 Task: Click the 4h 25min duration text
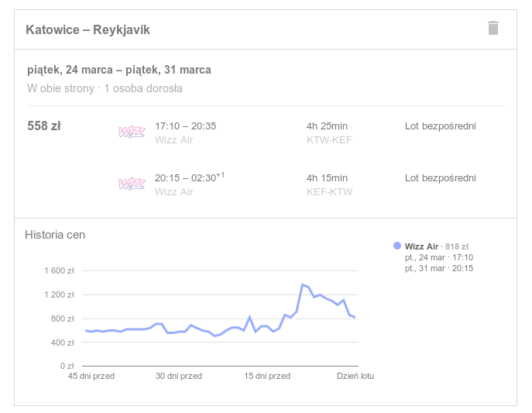(327, 126)
